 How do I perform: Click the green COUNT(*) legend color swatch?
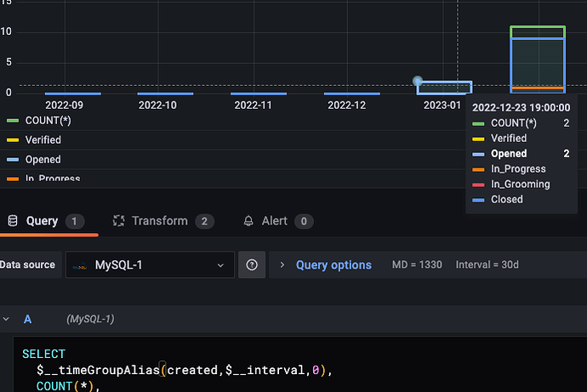[13, 121]
